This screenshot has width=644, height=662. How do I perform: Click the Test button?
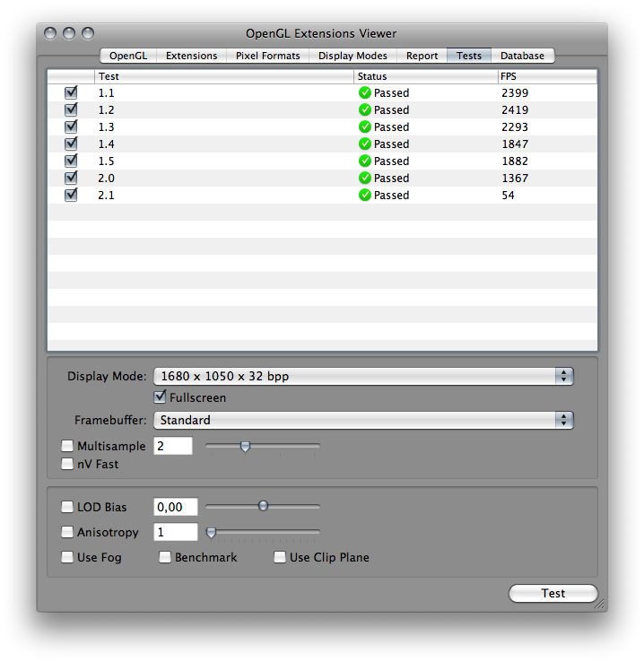pyautogui.click(x=553, y=593)
